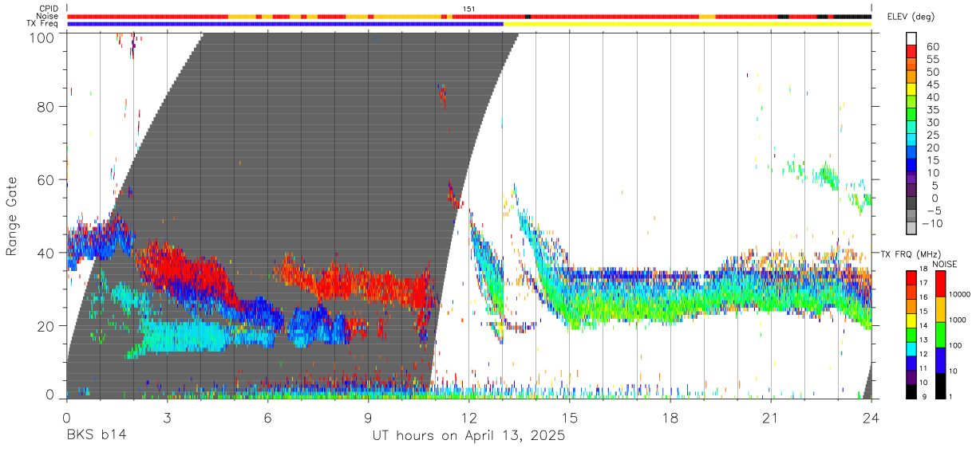The width and height of the screenshot is (980, 452).
Task: Click the CPID value 151
Action: (x=468, y=9)
